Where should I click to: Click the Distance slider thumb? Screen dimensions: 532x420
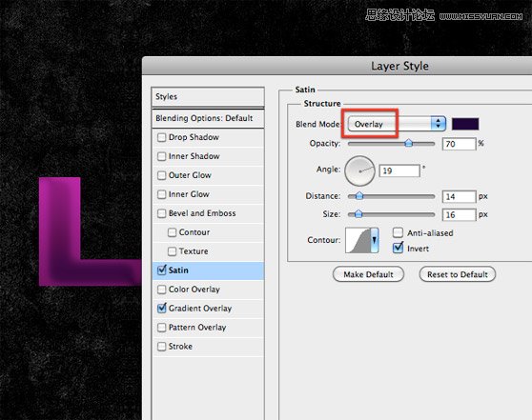(x=359, y=195)
